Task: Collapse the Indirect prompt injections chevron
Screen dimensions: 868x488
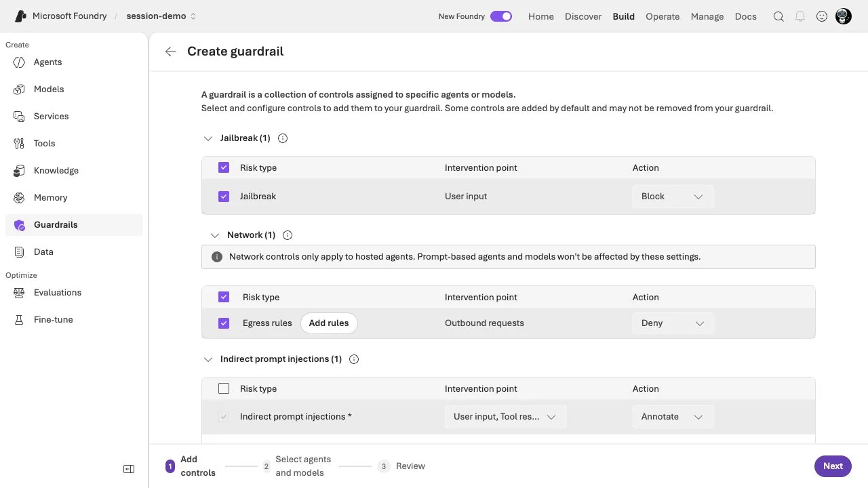Action: pyautogui.click(x=208, y=359)
